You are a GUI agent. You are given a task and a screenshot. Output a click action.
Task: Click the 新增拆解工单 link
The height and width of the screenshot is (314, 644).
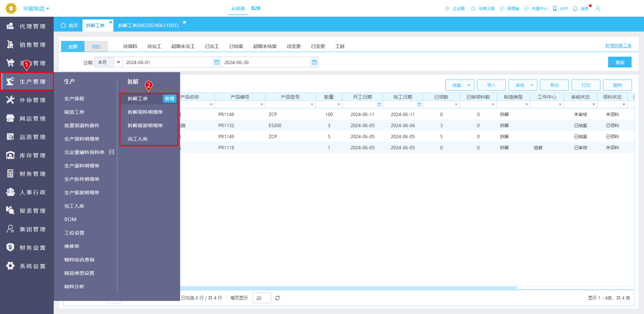point(618,46)
